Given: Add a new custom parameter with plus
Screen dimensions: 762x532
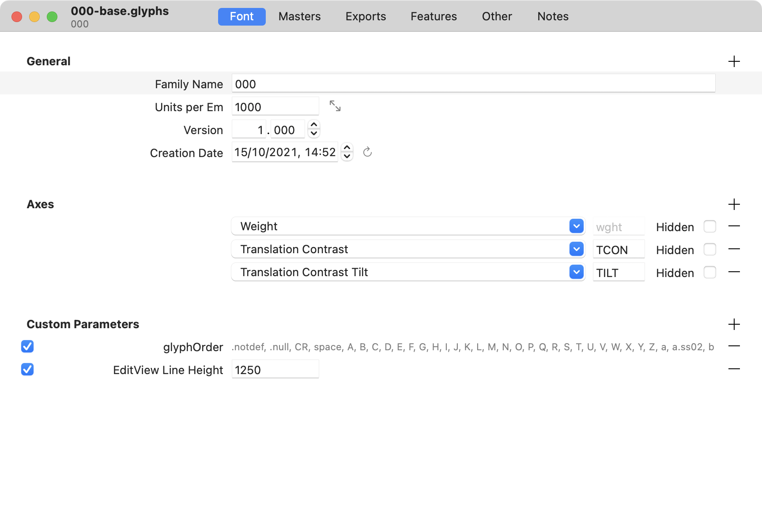Looking at the screenshot, I should click(x=734, y=324).
